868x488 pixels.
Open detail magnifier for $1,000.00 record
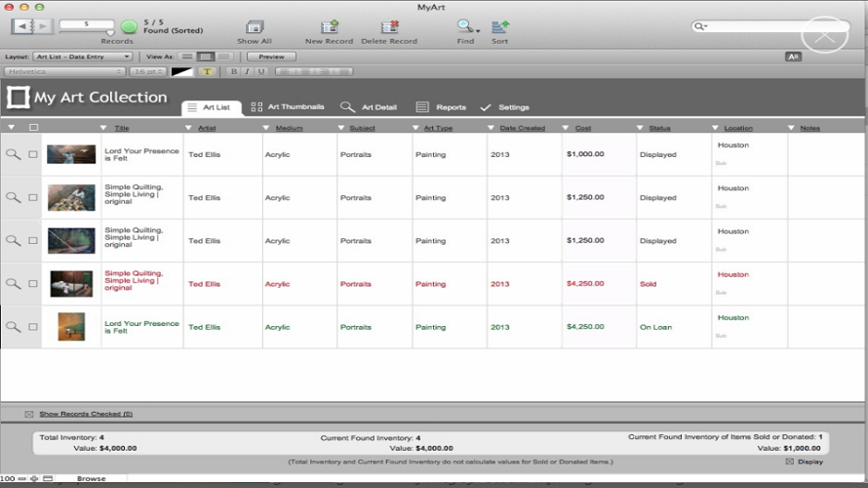click(13, 154)
